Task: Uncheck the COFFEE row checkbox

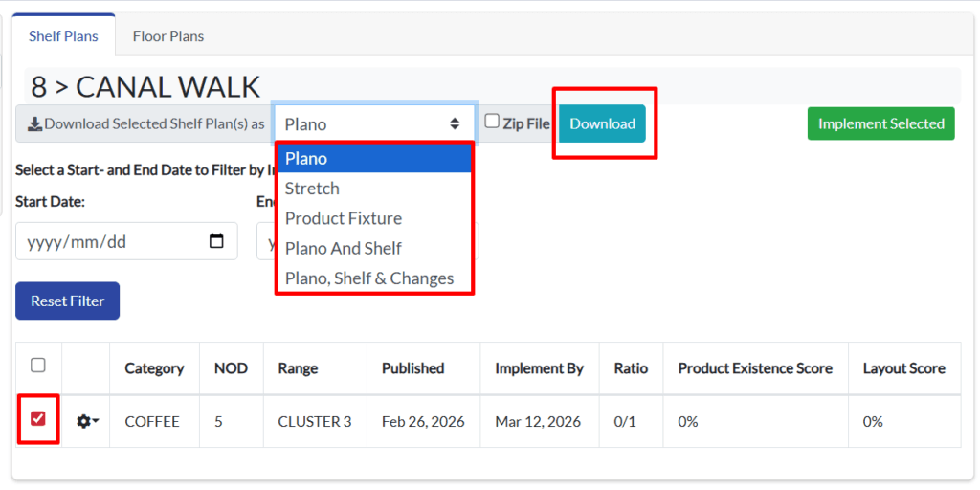Action: pos(38,419)
